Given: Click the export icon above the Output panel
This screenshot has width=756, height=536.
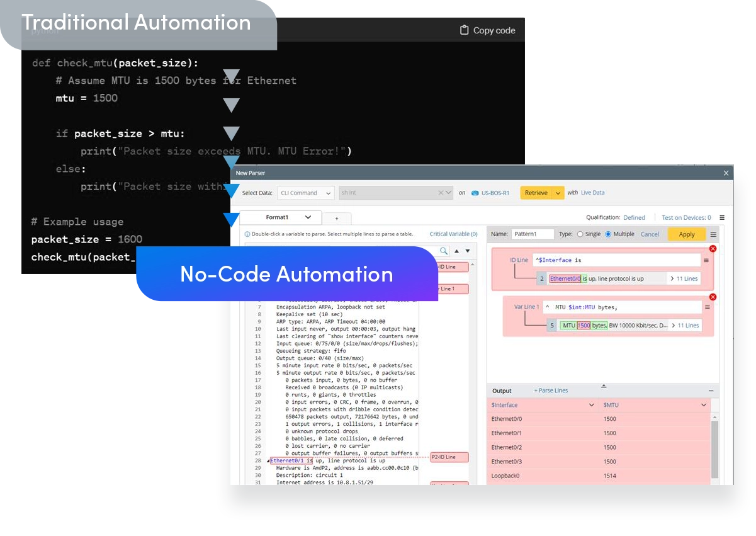Looking at the screenshot, I should coord(604,385).
